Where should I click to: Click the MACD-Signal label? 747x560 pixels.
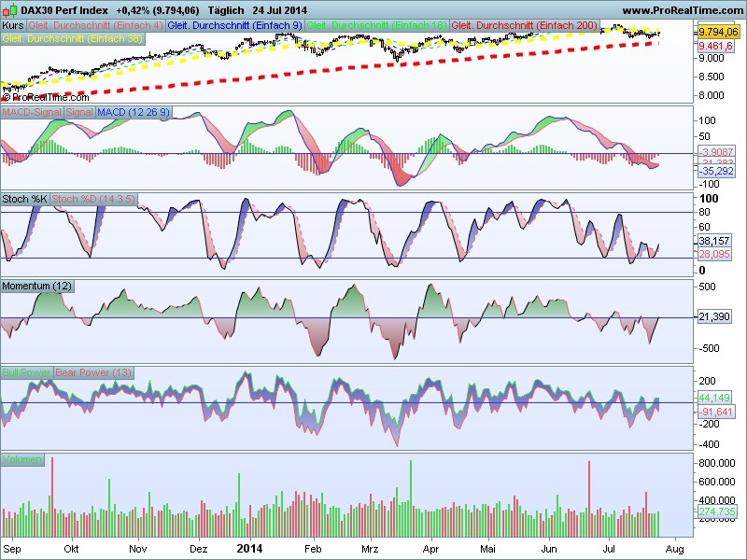click(32, 112)
